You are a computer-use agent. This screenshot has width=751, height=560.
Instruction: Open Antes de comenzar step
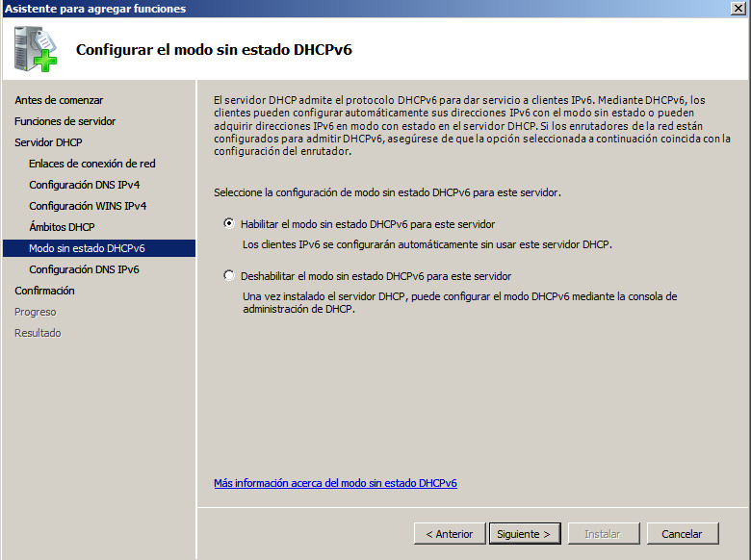point(59,100)
